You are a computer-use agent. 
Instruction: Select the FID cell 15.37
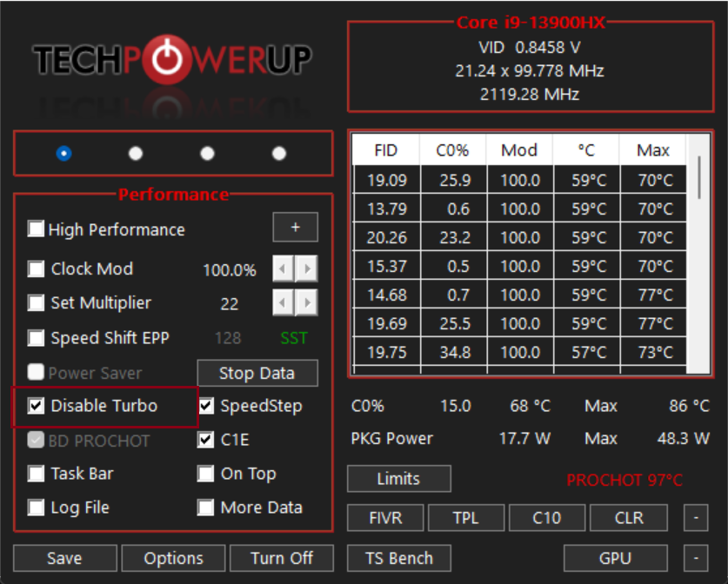[x=387, y=266]
